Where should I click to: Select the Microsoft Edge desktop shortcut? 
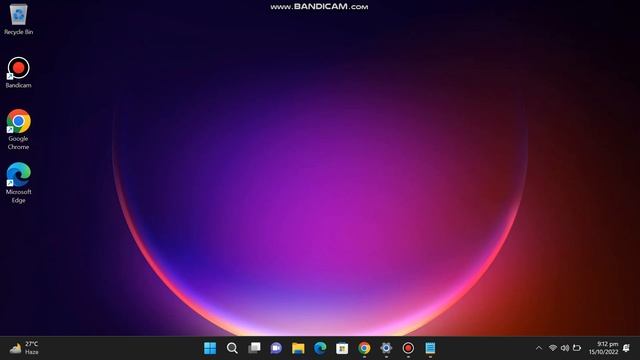[x=18, y=183]
